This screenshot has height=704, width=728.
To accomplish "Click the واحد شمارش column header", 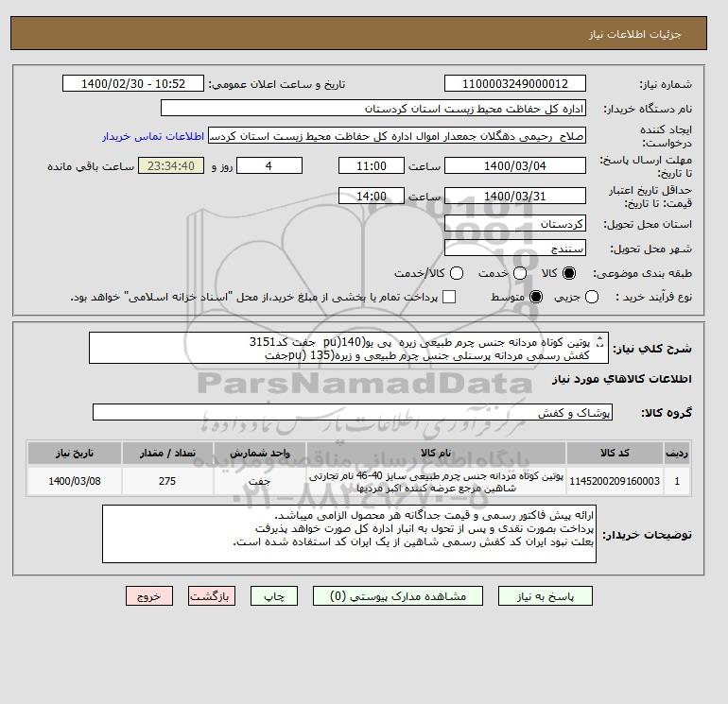I will pyautogui.click(x=260, y=453).
